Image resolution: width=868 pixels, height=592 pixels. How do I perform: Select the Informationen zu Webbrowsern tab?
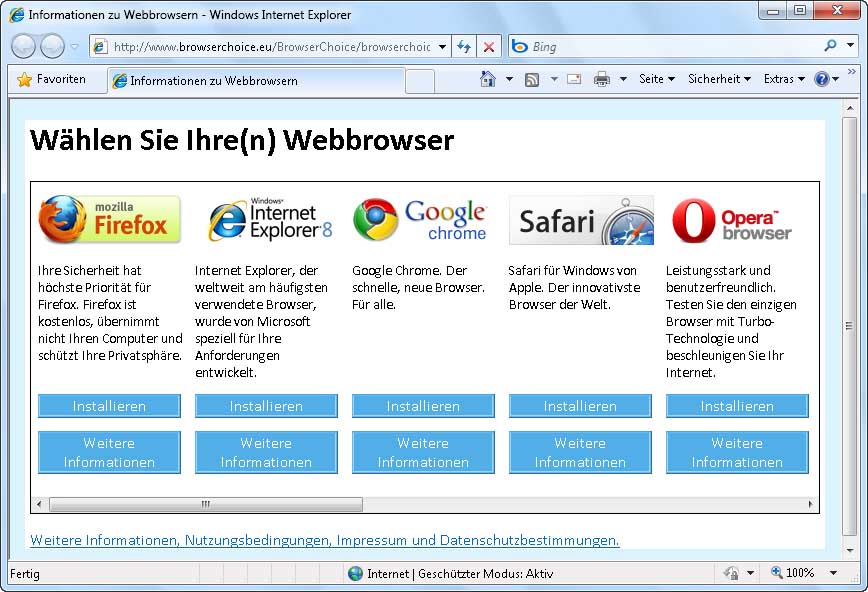point(212,81)
